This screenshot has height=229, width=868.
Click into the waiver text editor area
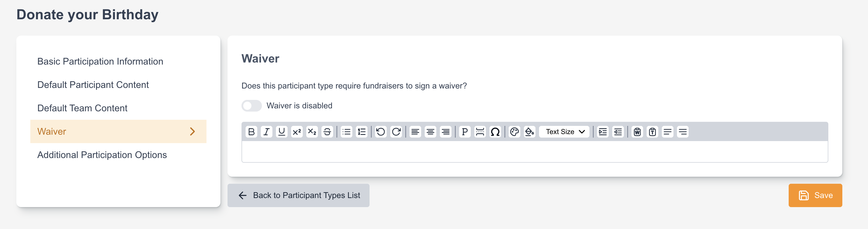pos(534,152)
